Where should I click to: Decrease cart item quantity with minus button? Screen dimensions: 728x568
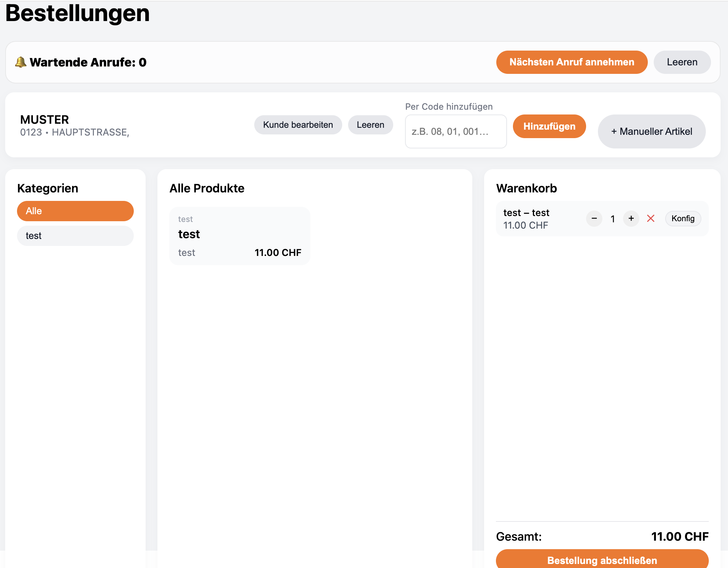(594, 219)
